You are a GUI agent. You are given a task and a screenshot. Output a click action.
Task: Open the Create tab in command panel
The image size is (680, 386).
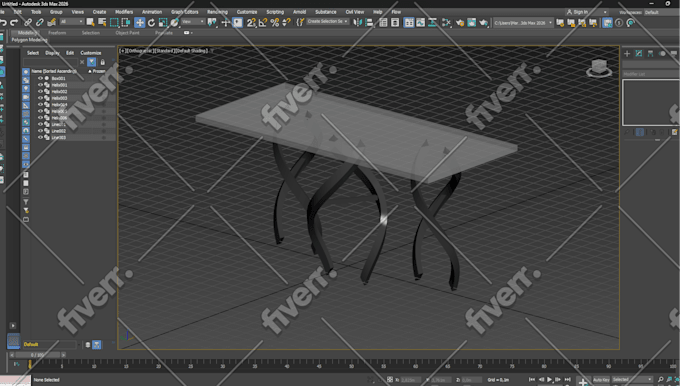627,53
